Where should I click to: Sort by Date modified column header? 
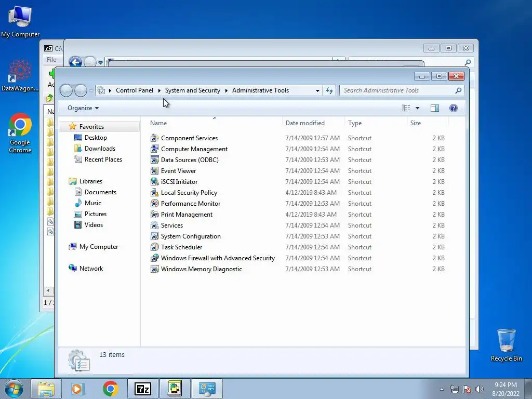[313, 123]
